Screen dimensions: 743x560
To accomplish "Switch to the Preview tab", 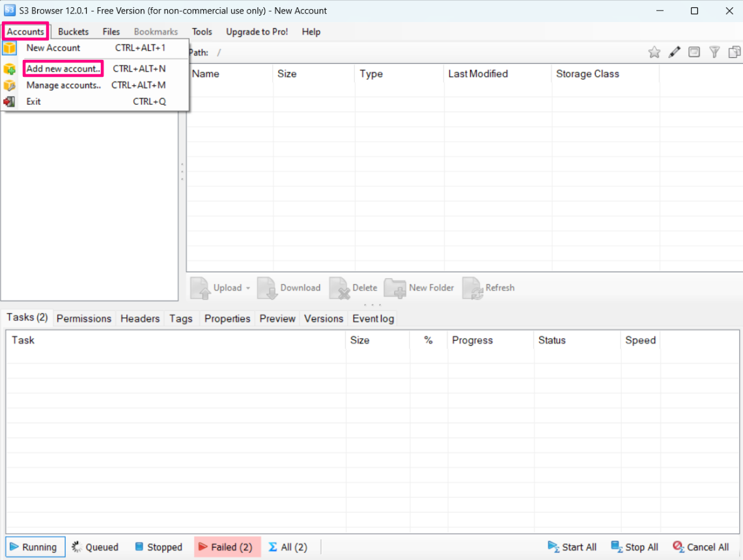I will [277, 318].
